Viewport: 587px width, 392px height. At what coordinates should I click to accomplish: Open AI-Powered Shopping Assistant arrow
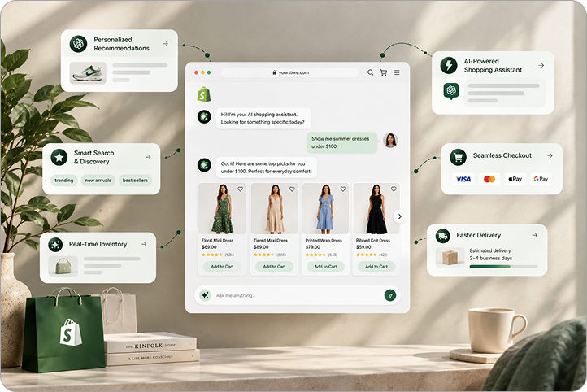click(541, 66)
